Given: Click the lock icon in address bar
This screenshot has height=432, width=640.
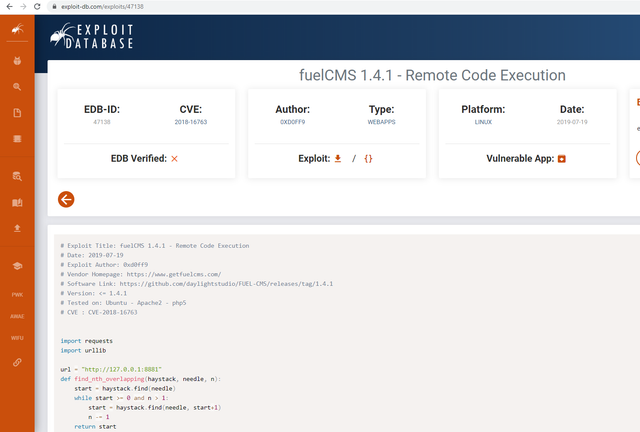Looking at the screenshot, I should click(54, 7).
